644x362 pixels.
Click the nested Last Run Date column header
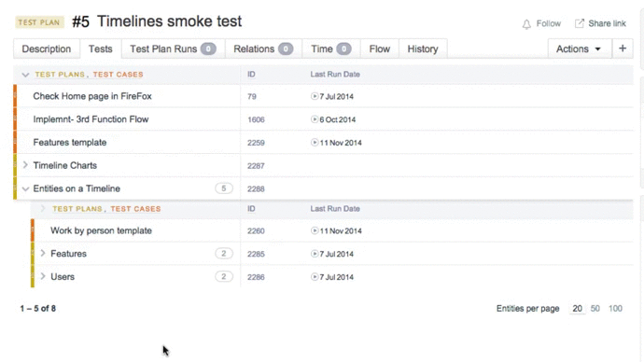pos(335,208)
